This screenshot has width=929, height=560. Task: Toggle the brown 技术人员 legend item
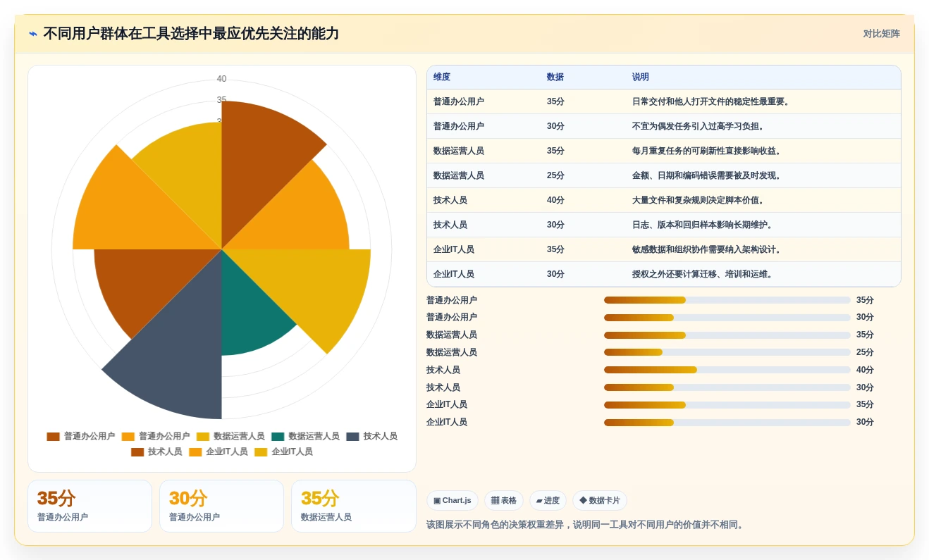pos(156,452)
